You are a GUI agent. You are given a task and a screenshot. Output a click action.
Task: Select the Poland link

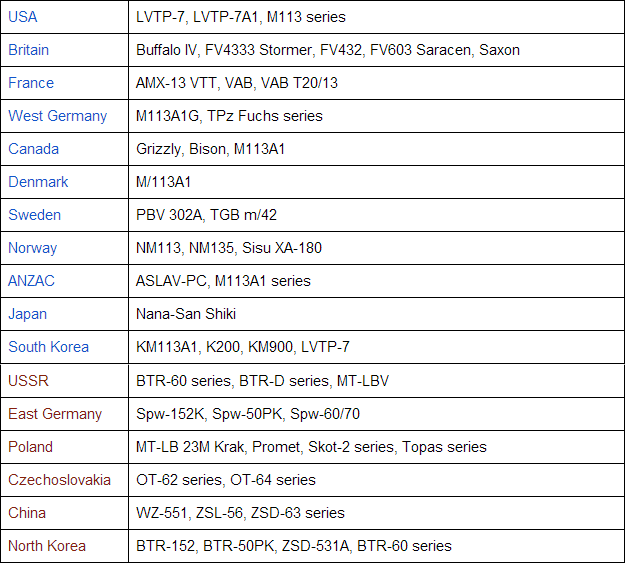coord(31,447)
